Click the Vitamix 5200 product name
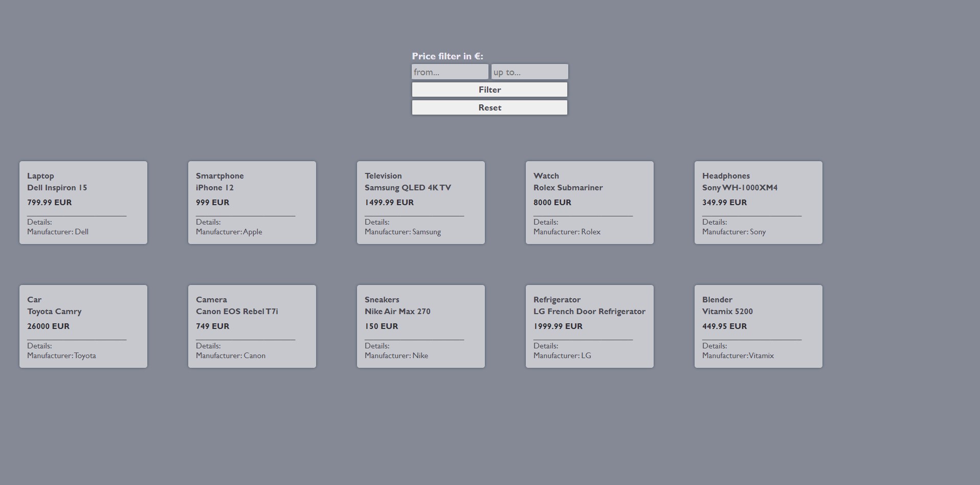Screen dimensions: 980x485 pos(727,312)
